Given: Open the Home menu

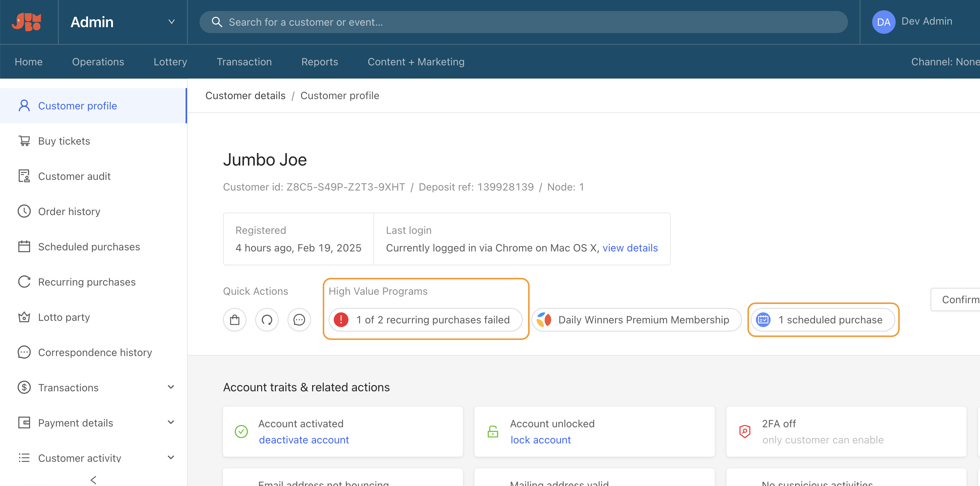Looking at the screenshot, I should (29, 62).
